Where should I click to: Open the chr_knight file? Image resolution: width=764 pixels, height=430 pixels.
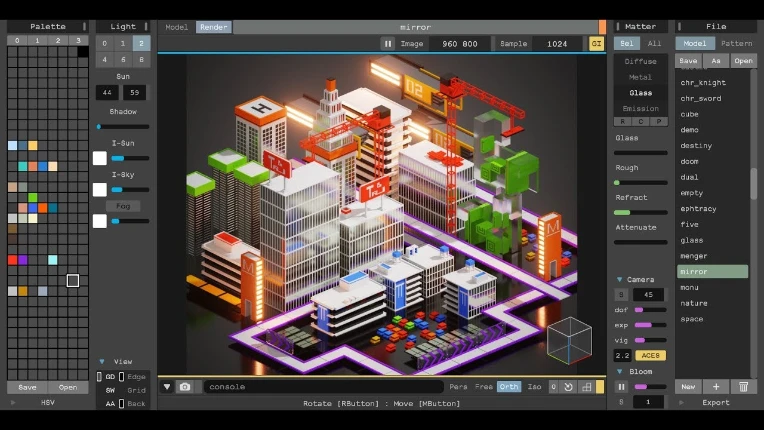tap(703, 83)
